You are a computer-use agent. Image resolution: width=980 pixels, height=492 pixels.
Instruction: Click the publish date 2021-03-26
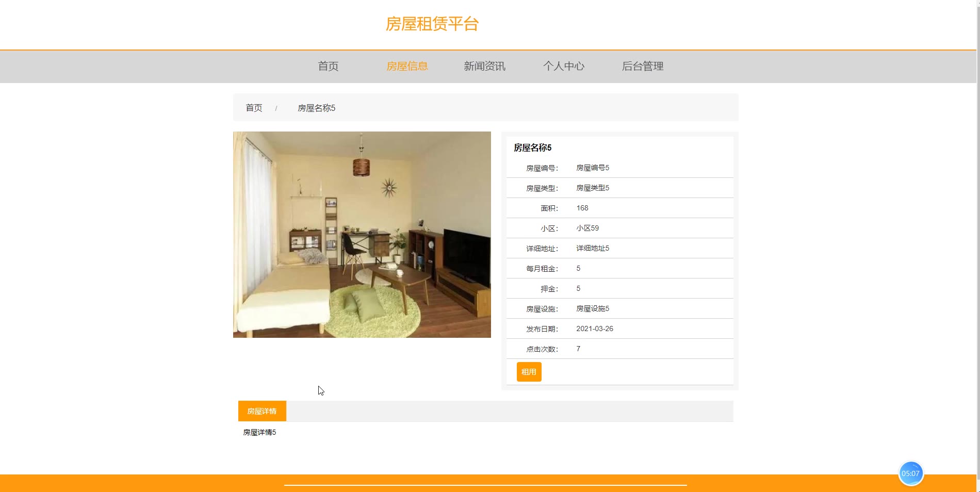(x=595, y=329)
